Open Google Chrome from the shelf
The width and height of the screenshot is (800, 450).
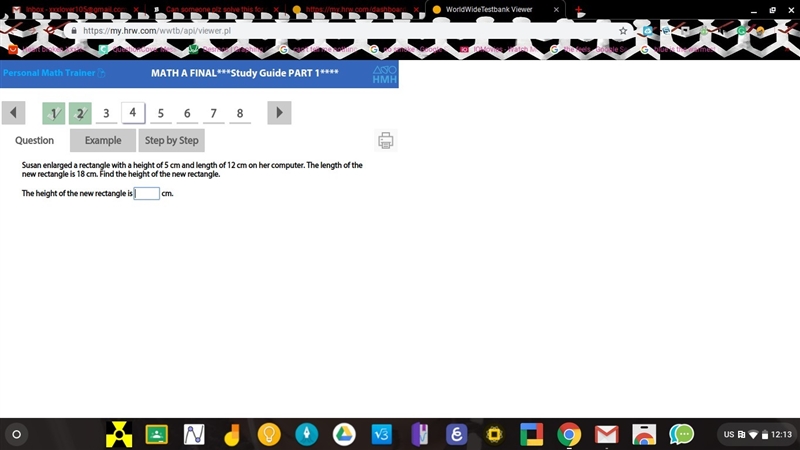[569, 435]
